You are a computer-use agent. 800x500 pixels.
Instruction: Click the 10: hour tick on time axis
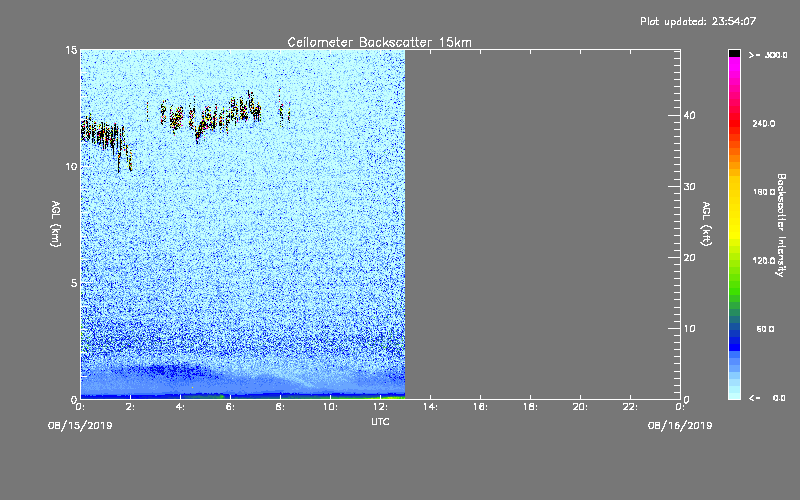[x=330, y=407]
